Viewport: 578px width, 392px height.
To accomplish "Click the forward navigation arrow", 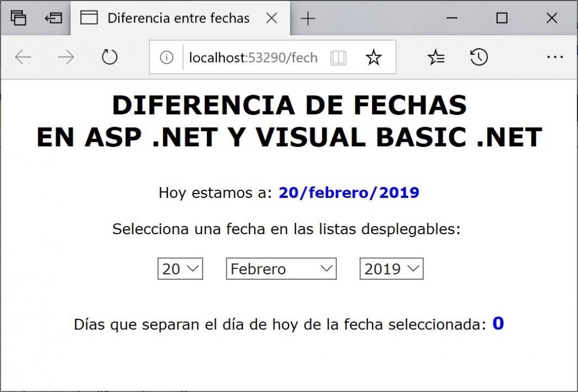I will (x=66, y=57).
